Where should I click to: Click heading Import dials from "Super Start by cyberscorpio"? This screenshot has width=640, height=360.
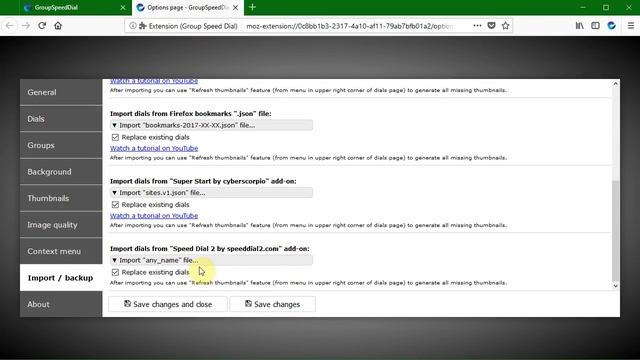coord(203,181)
